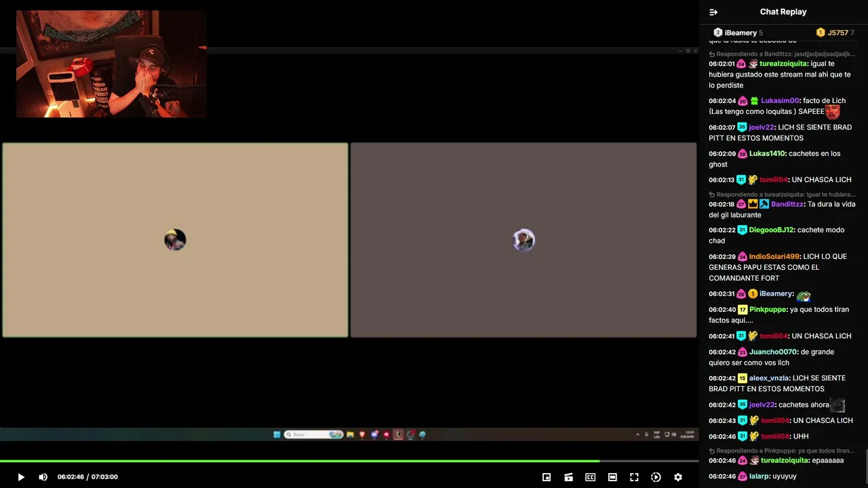Click the clip creation clapperboard icon
Screen dimensions: 868x488
(x=568, y=477)
